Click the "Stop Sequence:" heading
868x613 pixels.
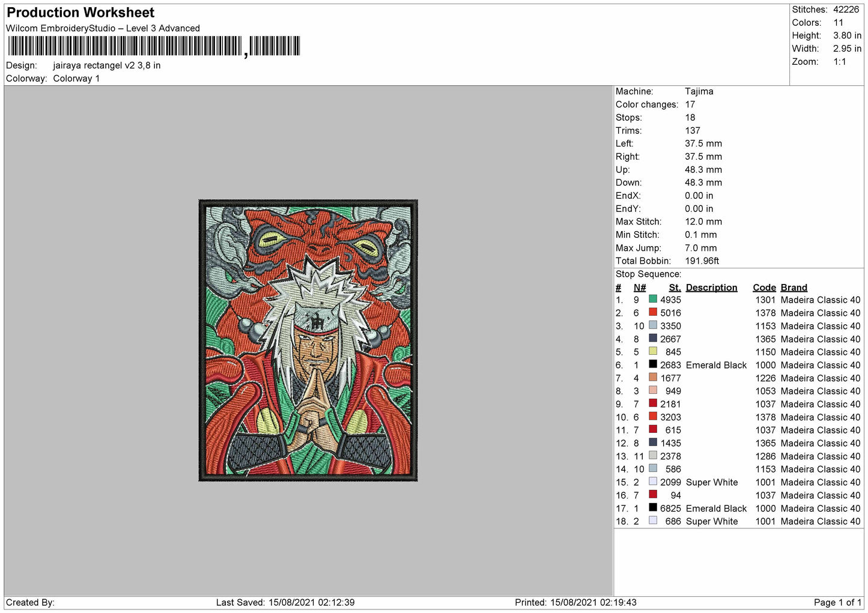point(649,274)
